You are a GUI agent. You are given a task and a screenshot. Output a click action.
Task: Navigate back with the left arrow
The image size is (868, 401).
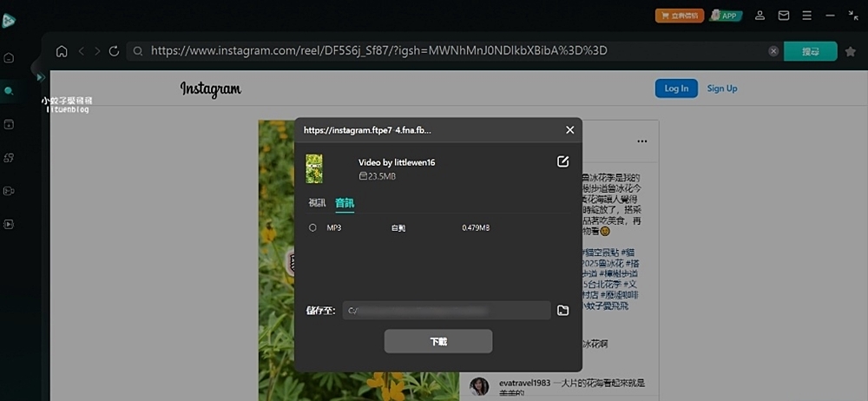coord(82,51)
